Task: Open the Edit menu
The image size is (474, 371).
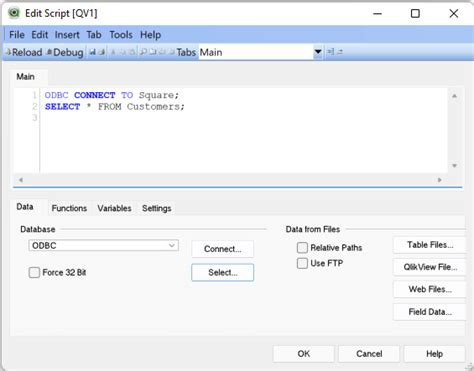Action: (x=40, y=35)
